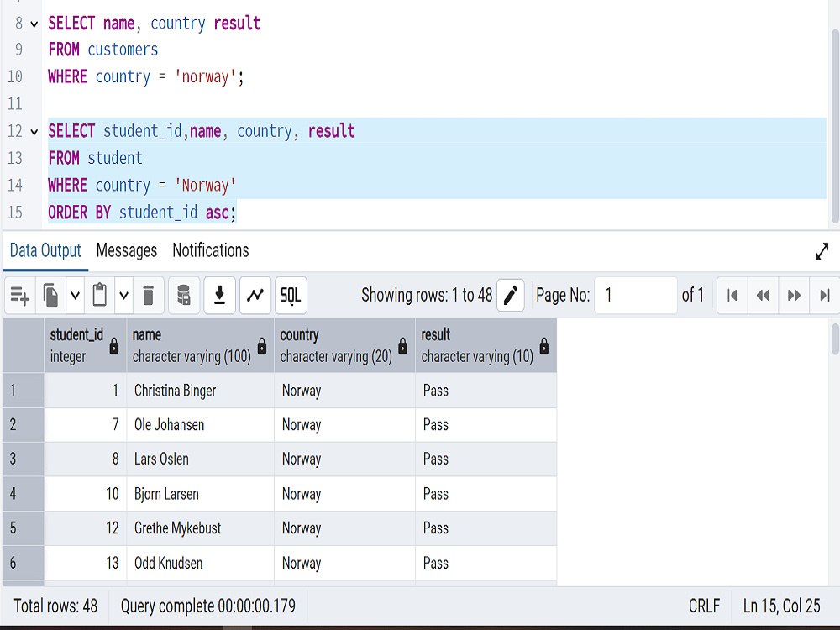The width and height of the screenshot is (840, 630).
Task: Click the lock icon in country column
Action: point(403,346)
